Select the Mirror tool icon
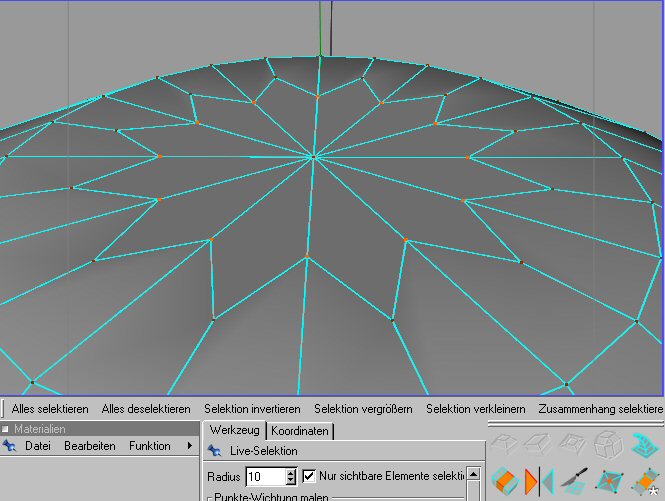Screen dimensions: 665x501 539,480
